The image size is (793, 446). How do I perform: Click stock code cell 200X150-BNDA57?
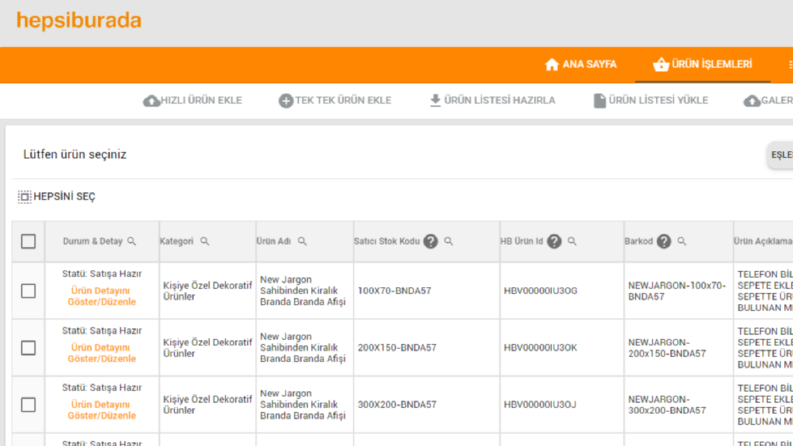pos(397,348)
